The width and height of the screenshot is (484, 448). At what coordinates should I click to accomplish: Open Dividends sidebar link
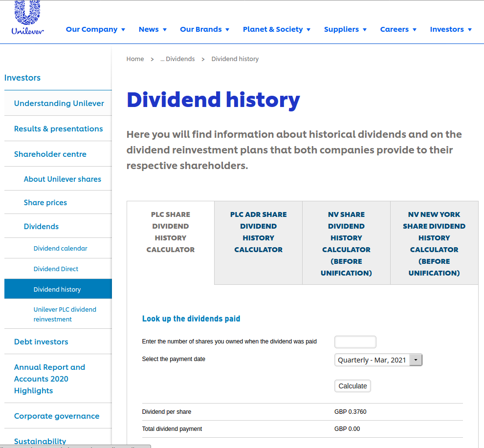click(x=41, y=227)
